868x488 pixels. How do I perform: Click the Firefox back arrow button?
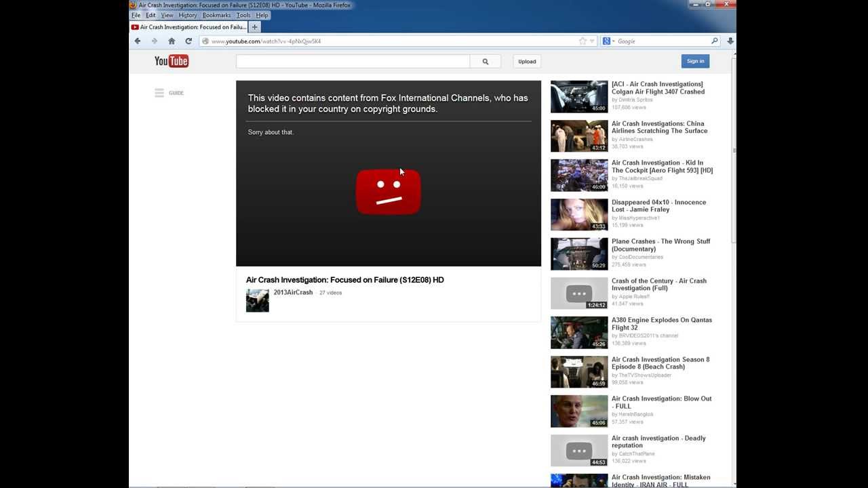pyautogui.click(x=138, y=41)
